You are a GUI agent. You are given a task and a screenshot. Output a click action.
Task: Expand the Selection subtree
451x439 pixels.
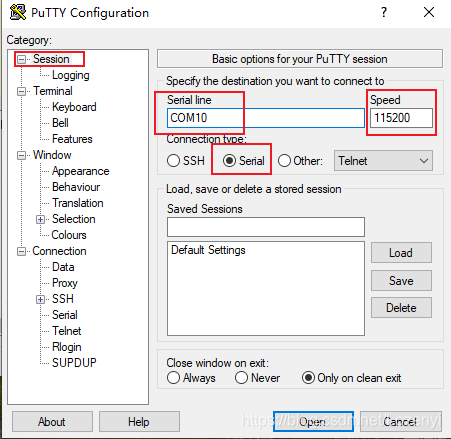40,219
